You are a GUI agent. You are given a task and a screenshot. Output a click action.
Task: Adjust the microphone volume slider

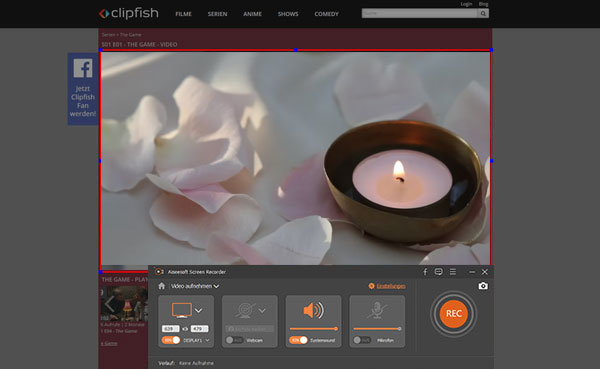[377, 329]
